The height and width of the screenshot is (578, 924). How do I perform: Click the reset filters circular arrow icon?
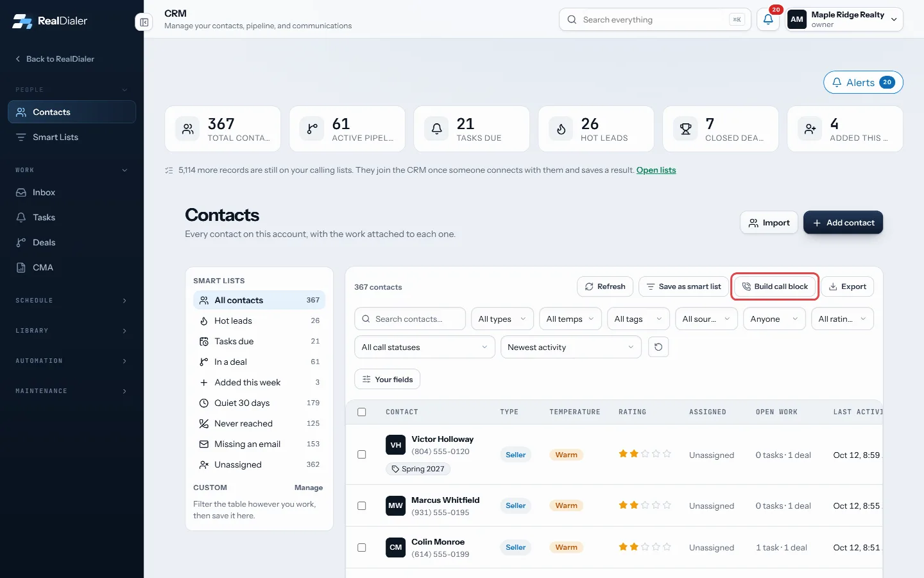point(658,347)
